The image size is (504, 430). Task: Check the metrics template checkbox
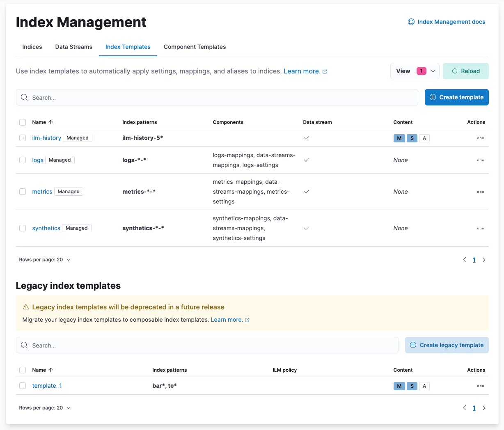23,192
